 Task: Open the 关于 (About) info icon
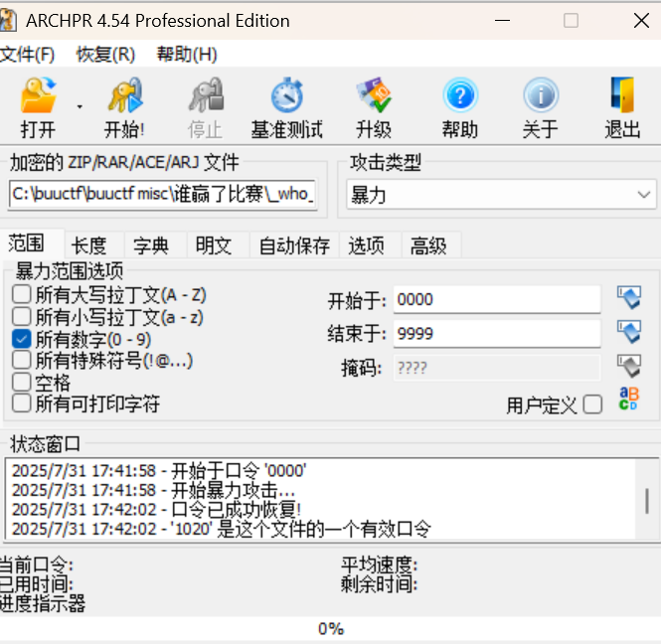[x=541, y=95]
